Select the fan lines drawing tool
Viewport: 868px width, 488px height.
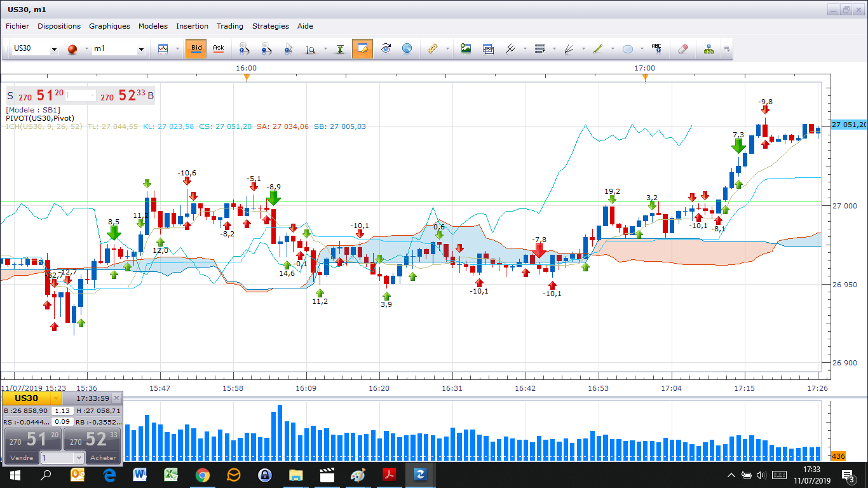[569, 49]
